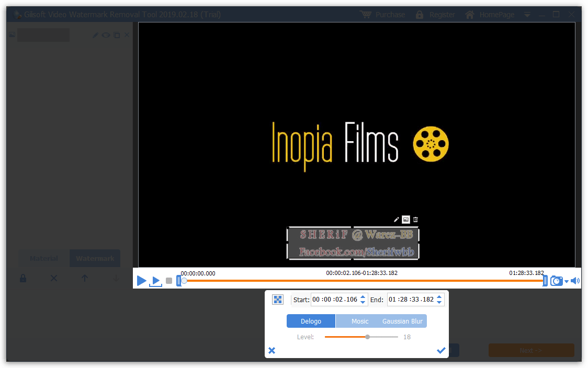Image resolution: width=588 pixels, height=368 pixels.
Task: Cancel the dialog with the blue X
Action: point(272,350)
